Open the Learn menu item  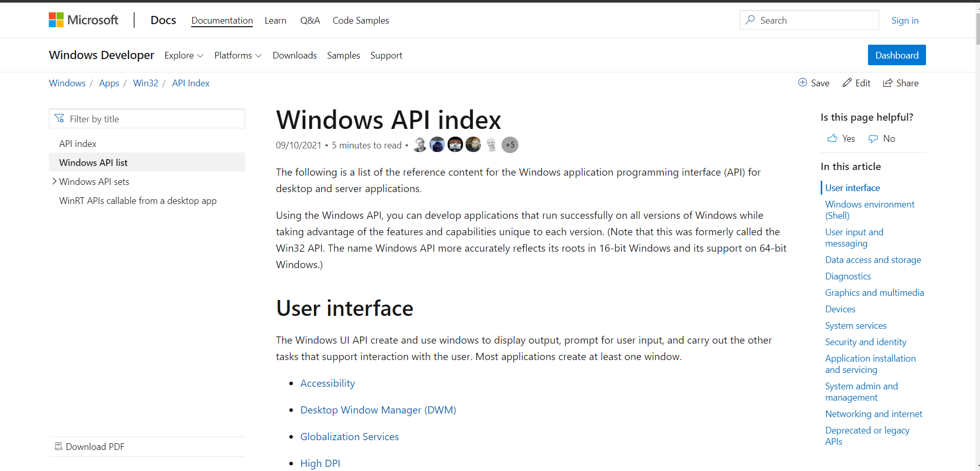pyautogui.click(x=275, y=21)
